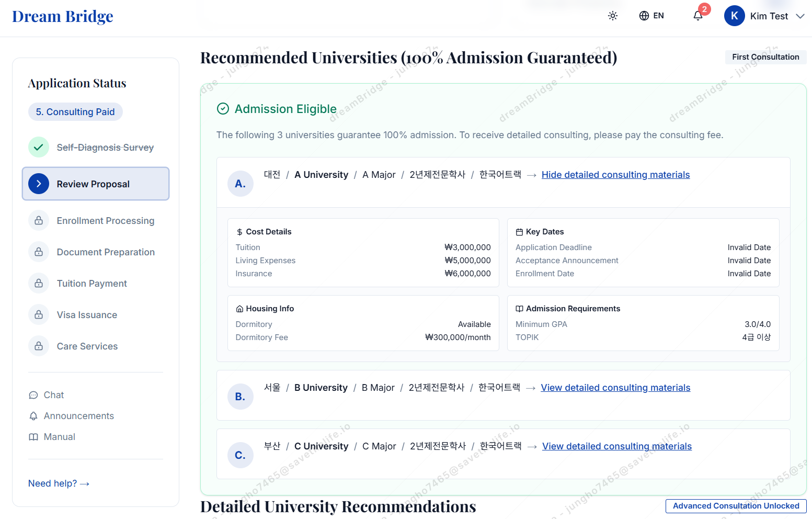
Task: Click the Dream Bridge logo
Action: [x=63, y=16]
